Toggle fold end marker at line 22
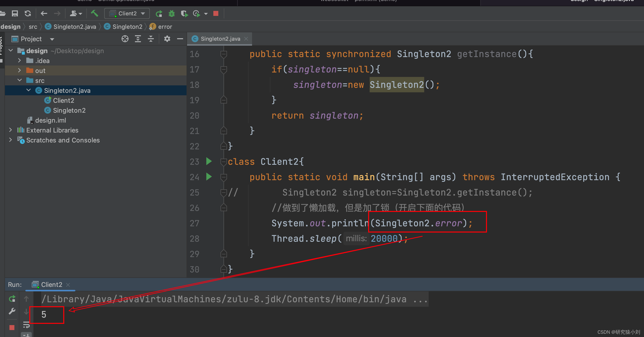Image resolution: width=644 pixels, height=337 pixels. [x=224, y=146]
